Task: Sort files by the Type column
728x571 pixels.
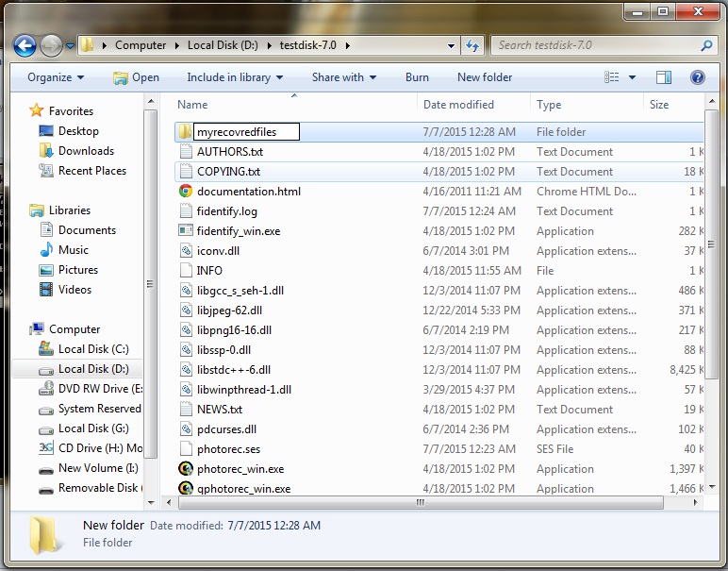Action: click(x=549, y=105)
